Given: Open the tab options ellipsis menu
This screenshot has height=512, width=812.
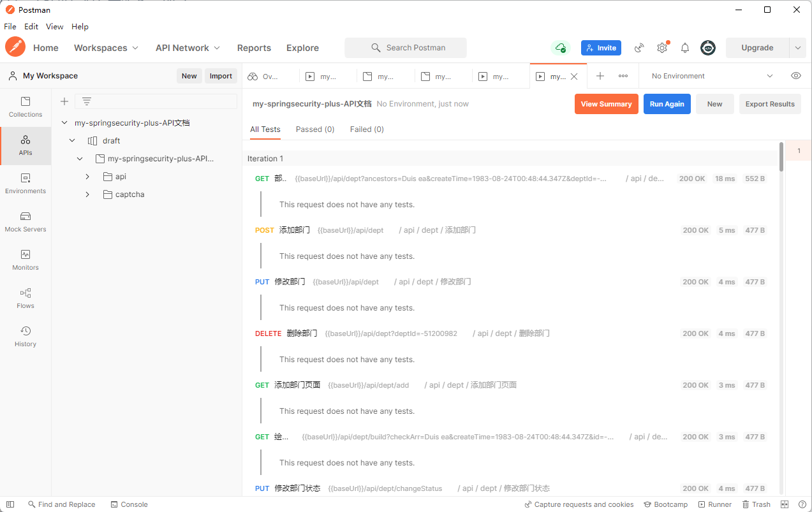Looking at the screenshot, I should 623,76.
